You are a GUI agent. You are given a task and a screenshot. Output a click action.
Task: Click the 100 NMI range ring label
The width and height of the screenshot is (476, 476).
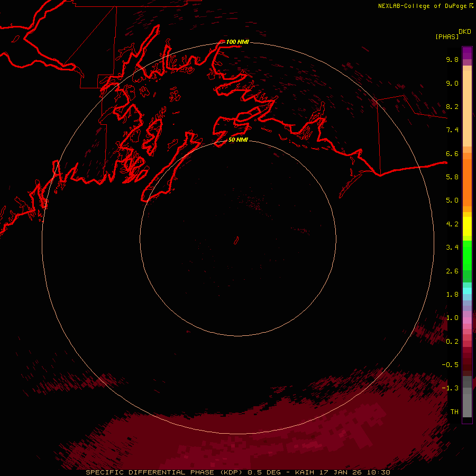point(237,42)
